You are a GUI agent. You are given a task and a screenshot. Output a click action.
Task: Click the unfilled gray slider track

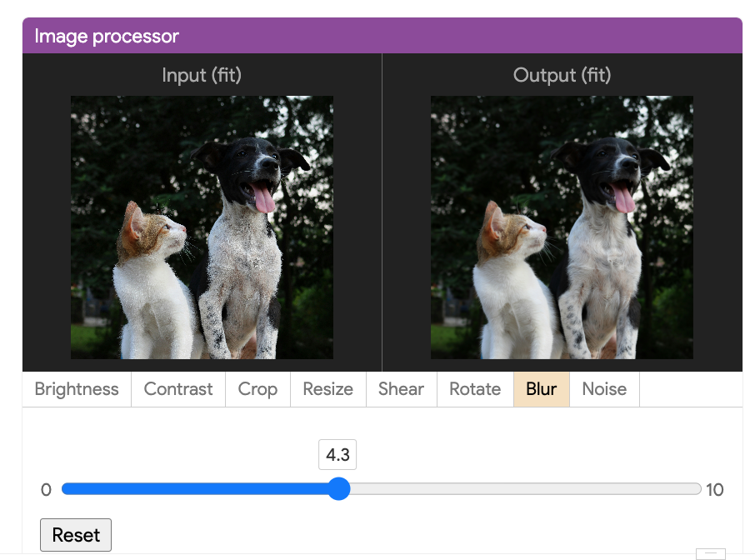pos(525,488)
